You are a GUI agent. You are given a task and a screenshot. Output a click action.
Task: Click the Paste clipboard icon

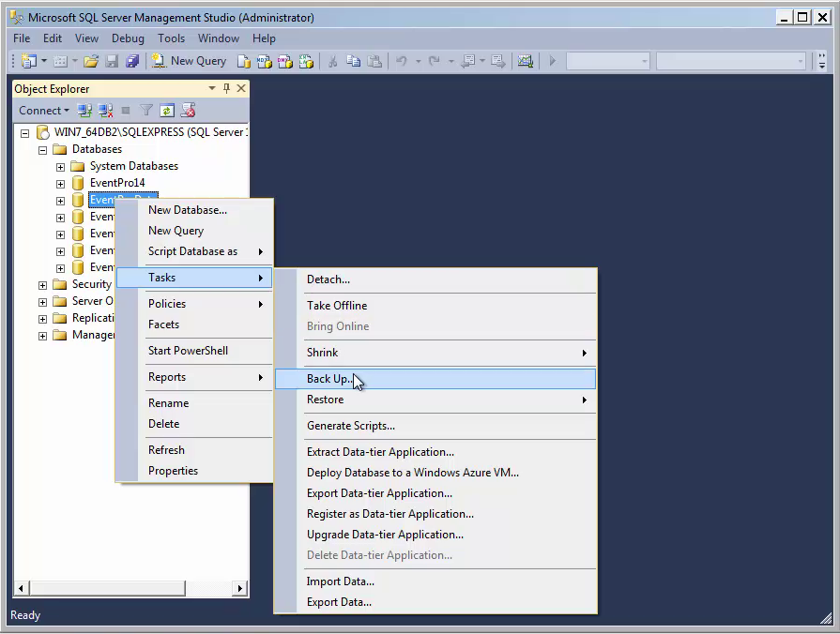(374, 61)
